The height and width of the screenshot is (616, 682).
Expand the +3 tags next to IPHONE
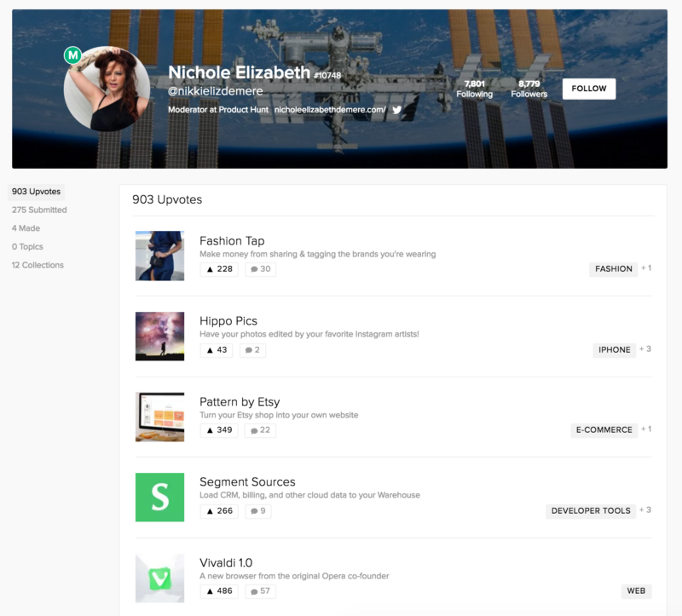click(x=645, y=349)
